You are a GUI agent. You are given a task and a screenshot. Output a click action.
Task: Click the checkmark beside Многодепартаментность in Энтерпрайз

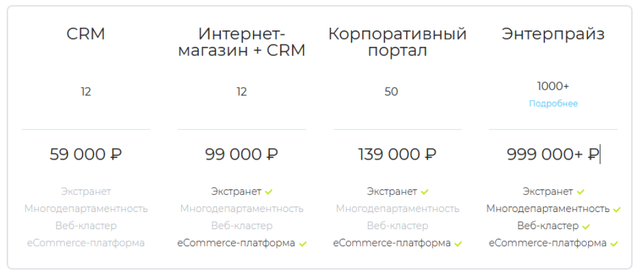click(617, 210)
